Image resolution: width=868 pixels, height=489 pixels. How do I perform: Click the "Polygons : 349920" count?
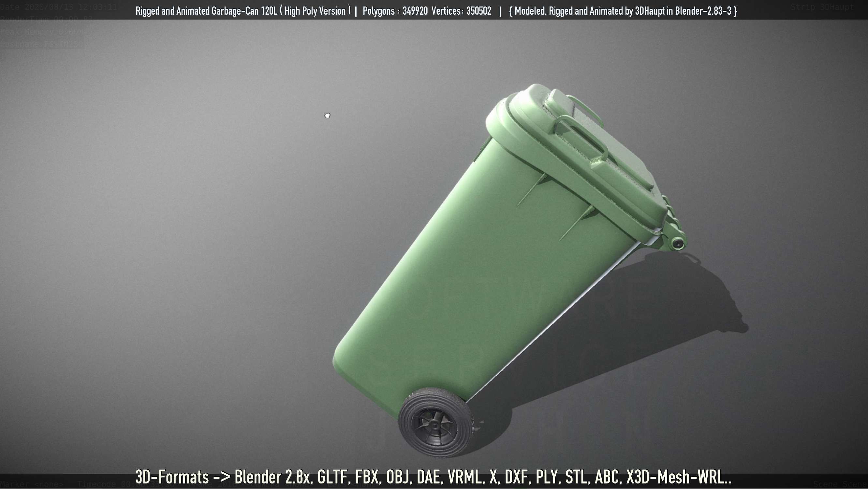point(395,11)
